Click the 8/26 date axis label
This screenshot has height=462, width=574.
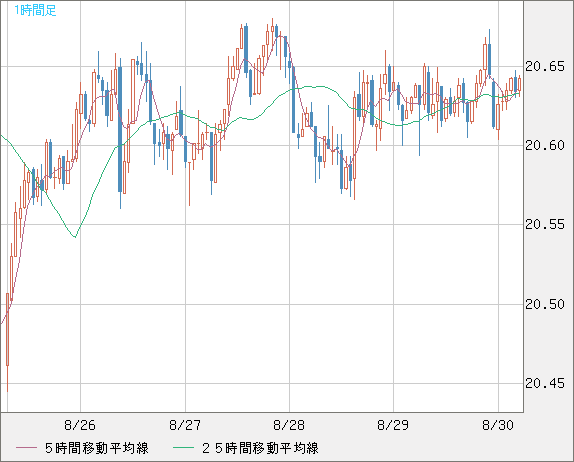80,425
